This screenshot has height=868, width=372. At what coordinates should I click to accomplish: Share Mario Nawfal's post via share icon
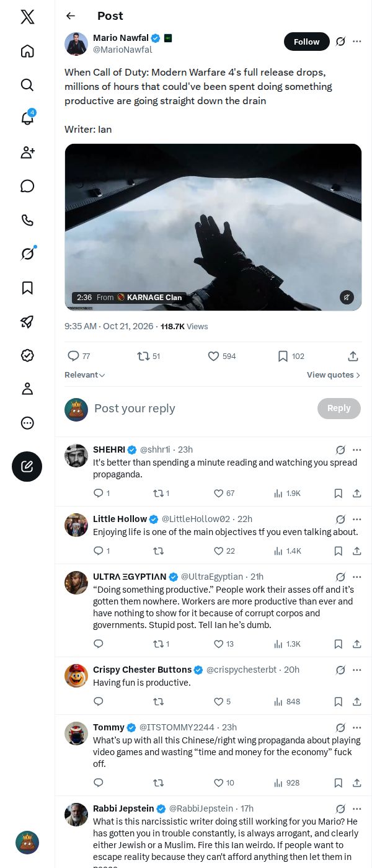point(353,356)
